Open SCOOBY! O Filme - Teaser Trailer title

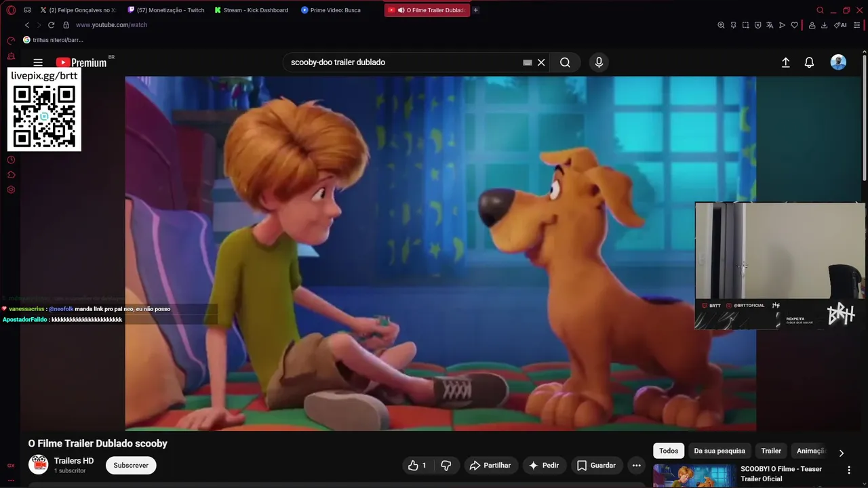(x=781, y=474)
